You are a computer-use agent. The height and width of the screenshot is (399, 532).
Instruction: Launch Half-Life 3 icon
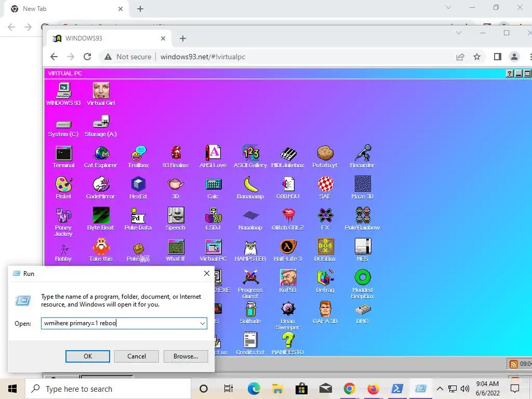[x=288, y=250]
